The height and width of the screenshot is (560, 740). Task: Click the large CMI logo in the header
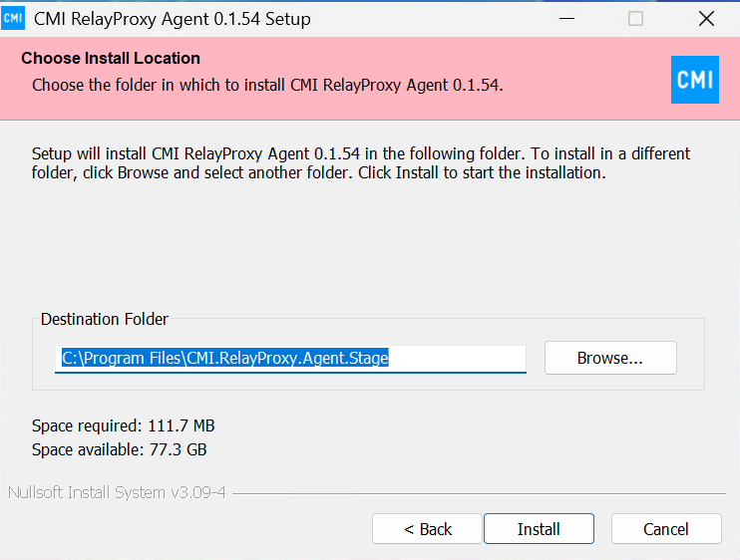(x=695, y=79)
